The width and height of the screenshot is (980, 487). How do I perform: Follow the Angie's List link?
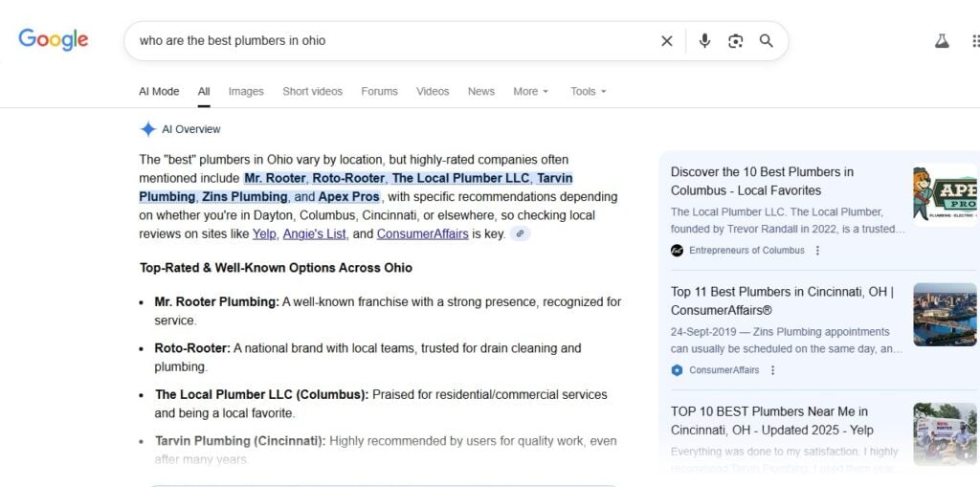(314, 234)
